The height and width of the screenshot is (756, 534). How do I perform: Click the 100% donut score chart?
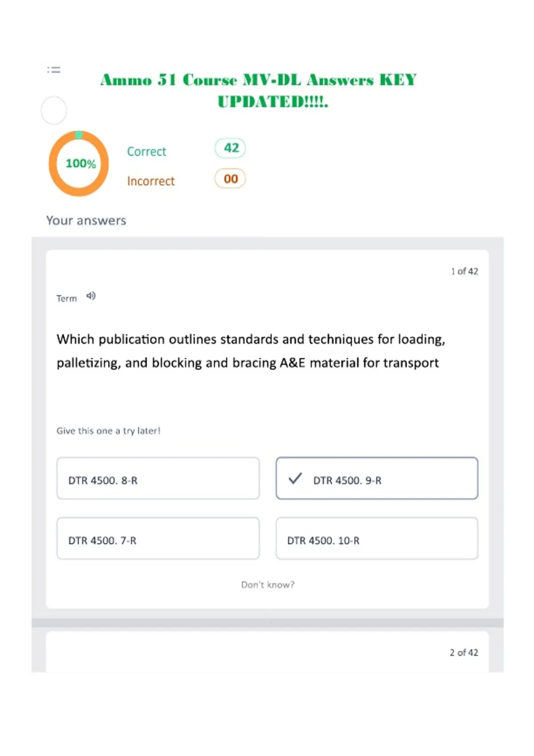(x=79, y=163)
